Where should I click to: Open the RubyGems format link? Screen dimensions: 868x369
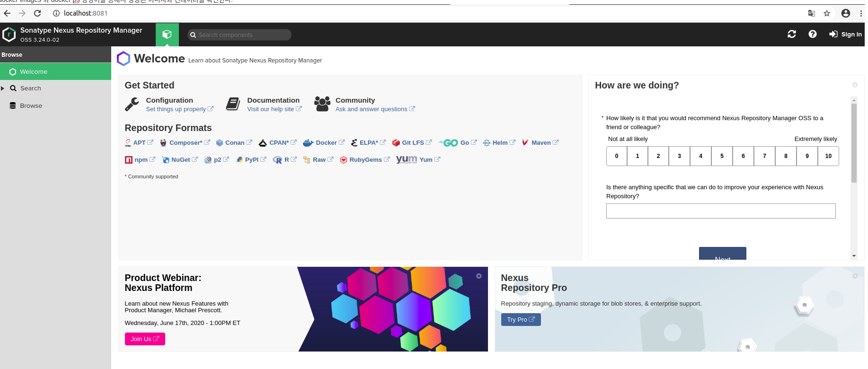pos(365,160)
